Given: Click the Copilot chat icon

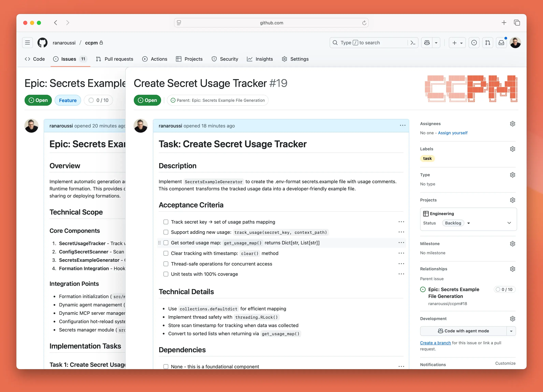Looking at the screenshot, I should click(427, 43).
